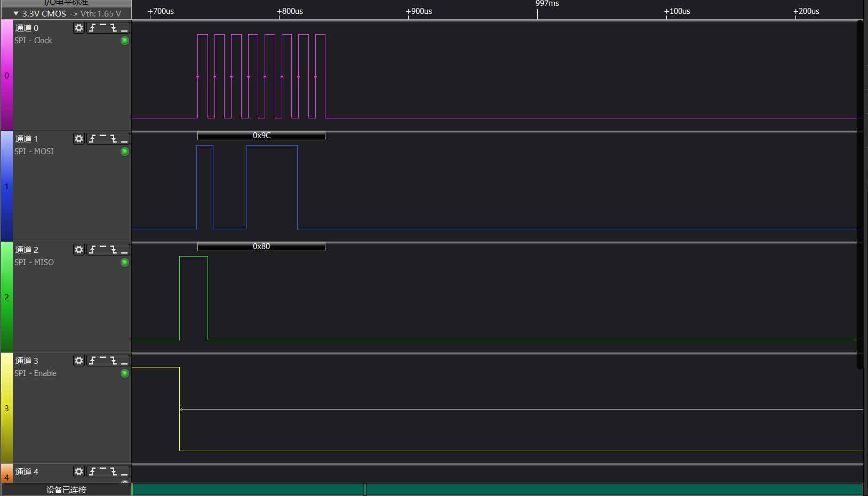Click the 通道 0 channel name
This screenshot has height=496, width=868.
tap(27, 28)
